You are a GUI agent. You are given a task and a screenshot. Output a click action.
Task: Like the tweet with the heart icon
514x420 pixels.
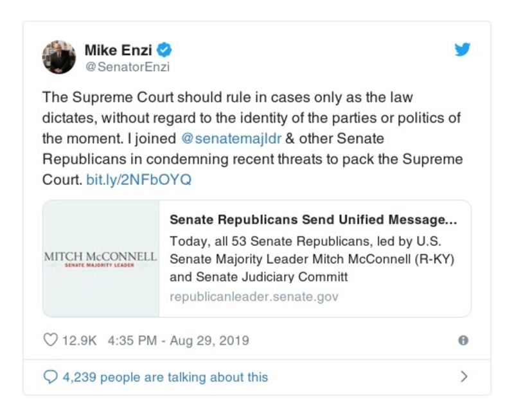pos(50,340)
